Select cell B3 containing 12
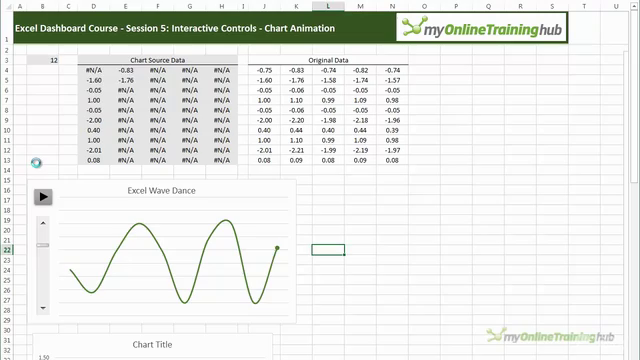 click(x=42, y=60)
